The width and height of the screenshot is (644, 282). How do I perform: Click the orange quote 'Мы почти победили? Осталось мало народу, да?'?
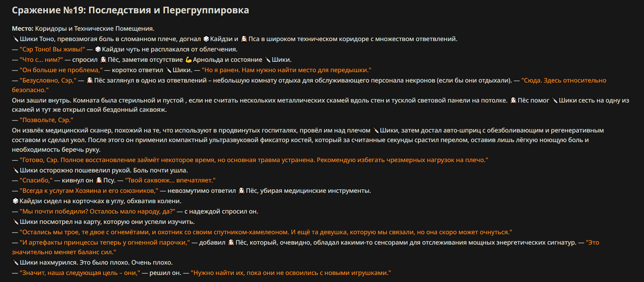97,211
